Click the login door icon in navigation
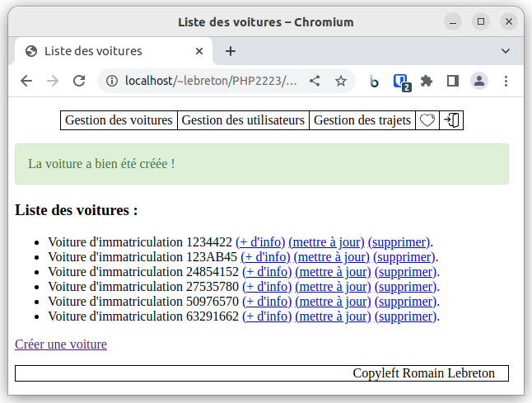 [x=451, y=120]
